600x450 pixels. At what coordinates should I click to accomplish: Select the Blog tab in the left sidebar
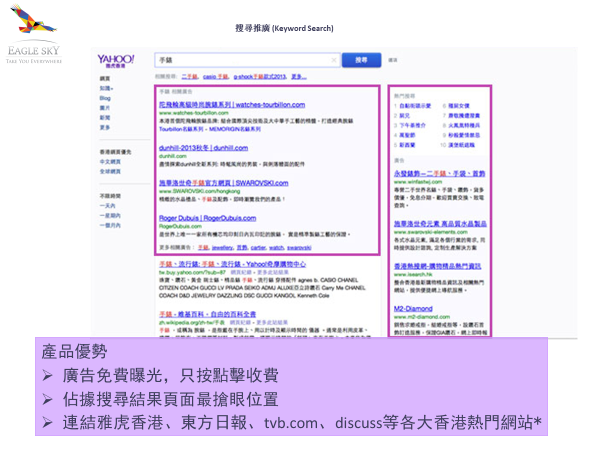coord(105,98)
